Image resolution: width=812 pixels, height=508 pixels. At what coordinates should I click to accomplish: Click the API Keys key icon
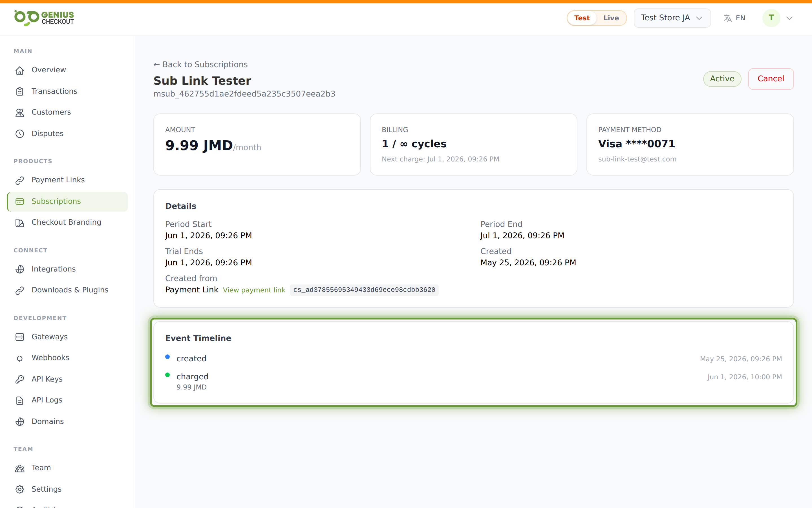point(20,380)
